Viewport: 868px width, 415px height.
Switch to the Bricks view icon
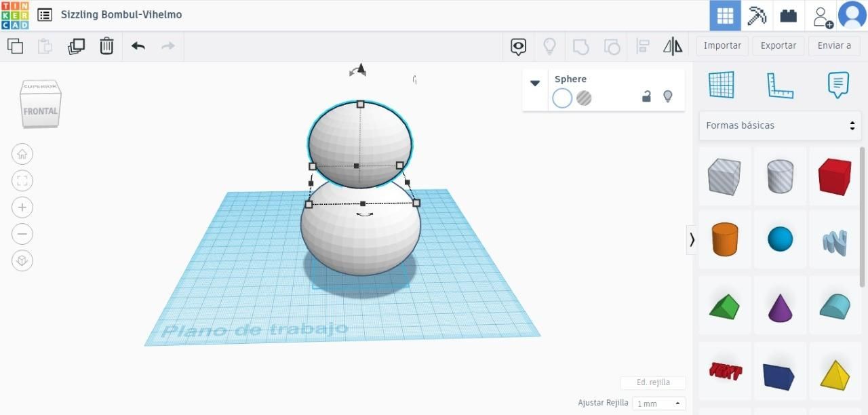click(x=788, y=16)
